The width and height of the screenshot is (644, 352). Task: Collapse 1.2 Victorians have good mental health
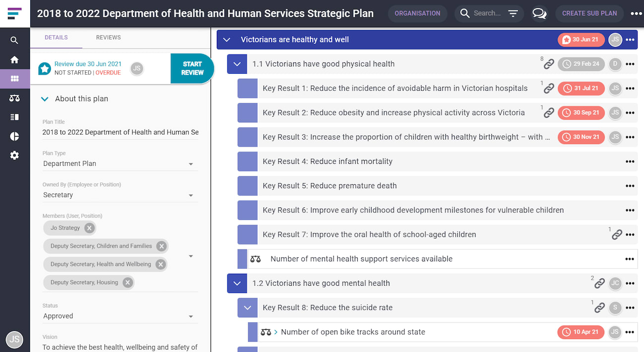[237, 283]
